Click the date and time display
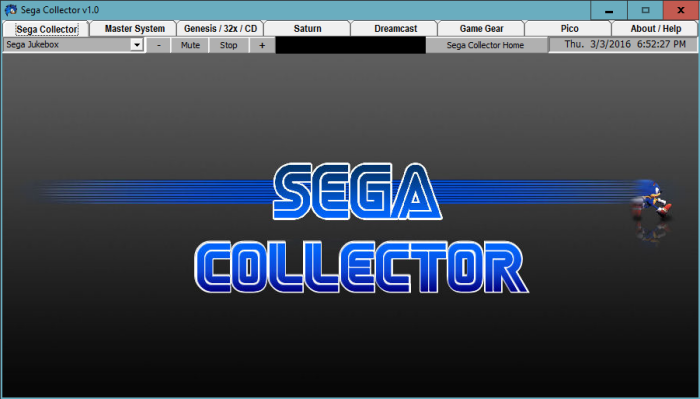 point(623,45)
